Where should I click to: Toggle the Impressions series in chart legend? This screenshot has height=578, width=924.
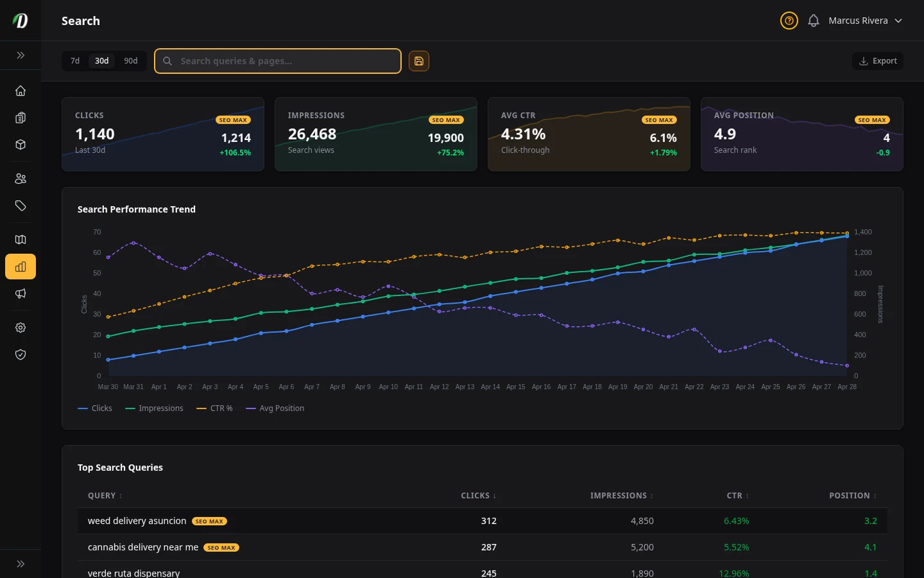(155, 408)
